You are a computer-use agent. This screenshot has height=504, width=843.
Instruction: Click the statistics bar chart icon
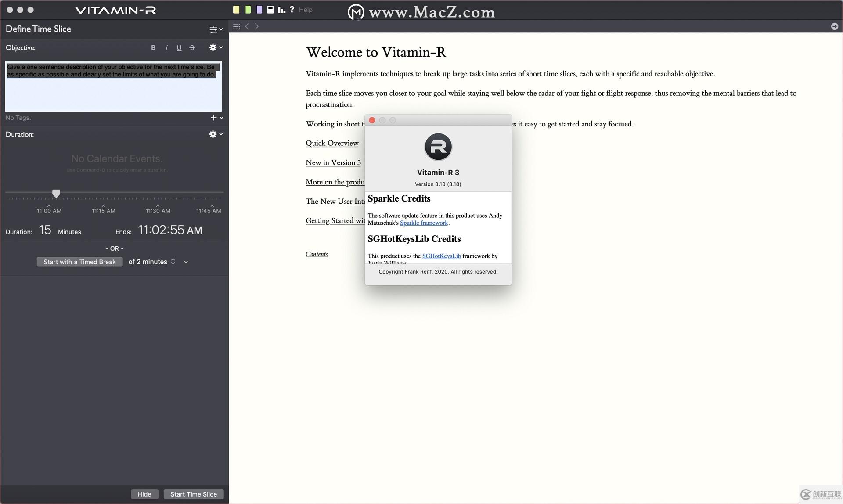pyautogui.click(x=281, y=10)
